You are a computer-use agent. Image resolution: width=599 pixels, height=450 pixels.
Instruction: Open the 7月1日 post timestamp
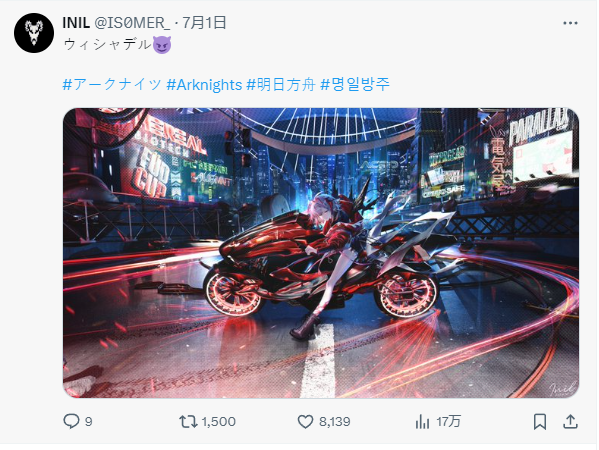coord(204,23)
